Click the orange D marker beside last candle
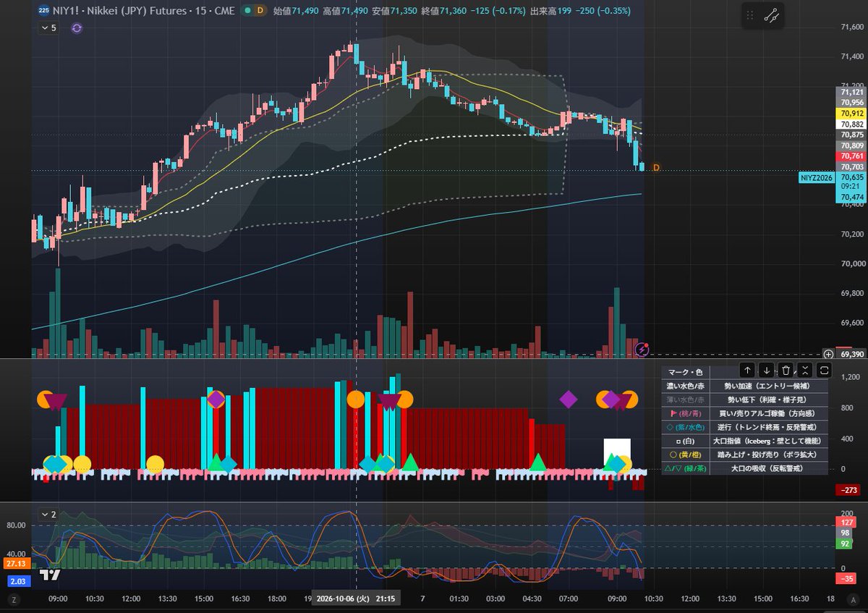The image size is (868, 613). point(656,168)
